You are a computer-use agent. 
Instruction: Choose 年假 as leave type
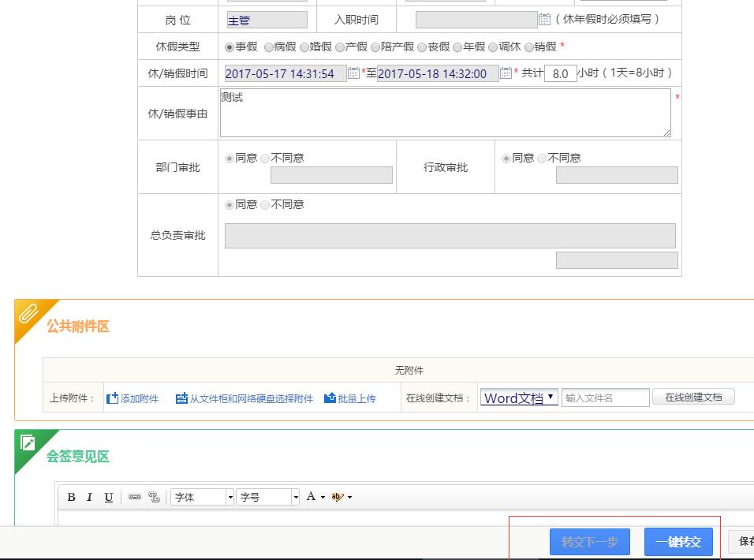point(457,47)
